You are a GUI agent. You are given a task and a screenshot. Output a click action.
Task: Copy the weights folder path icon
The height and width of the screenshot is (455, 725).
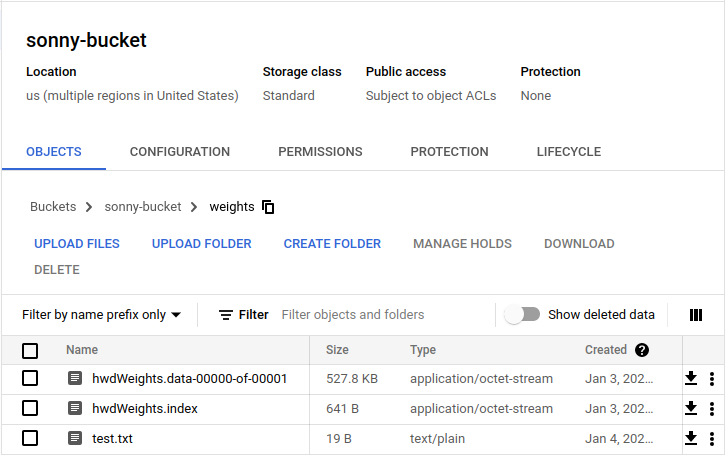(x=268, y=207)
